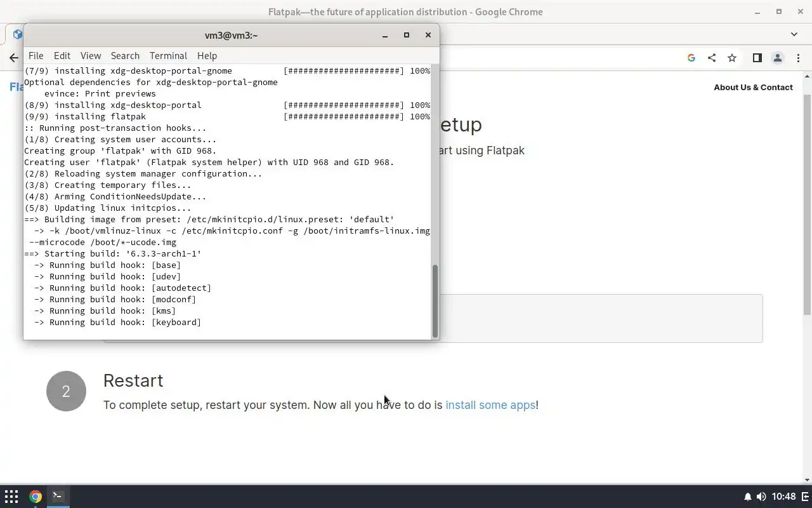
Task: Click Chrome back arrow button
Action: pyautogui.click(x=14, y=58)
